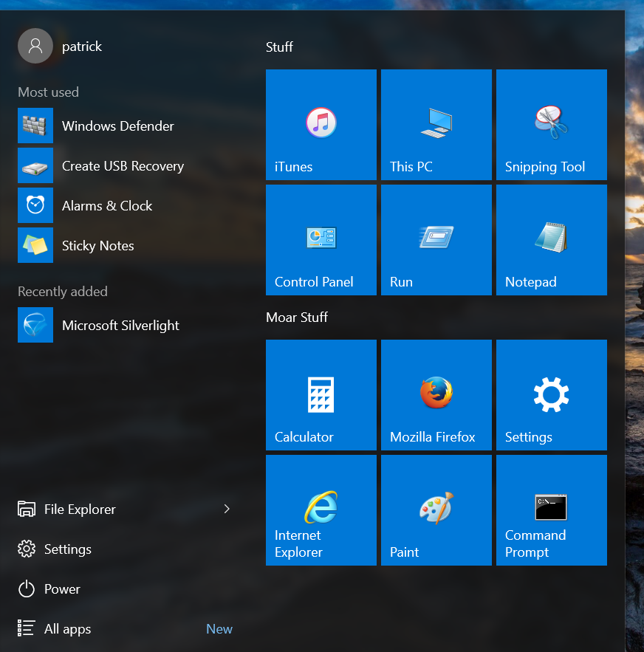Click the Sticky Notes icon
This screenshot has height=652, width=644.
pyautogui.click(x=35, y=245)
